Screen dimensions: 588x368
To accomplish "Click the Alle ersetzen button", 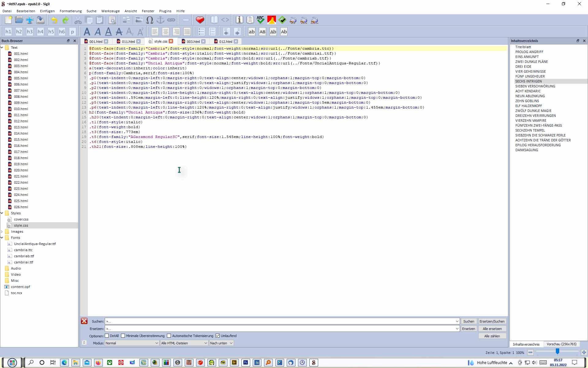I will point(492,329).
